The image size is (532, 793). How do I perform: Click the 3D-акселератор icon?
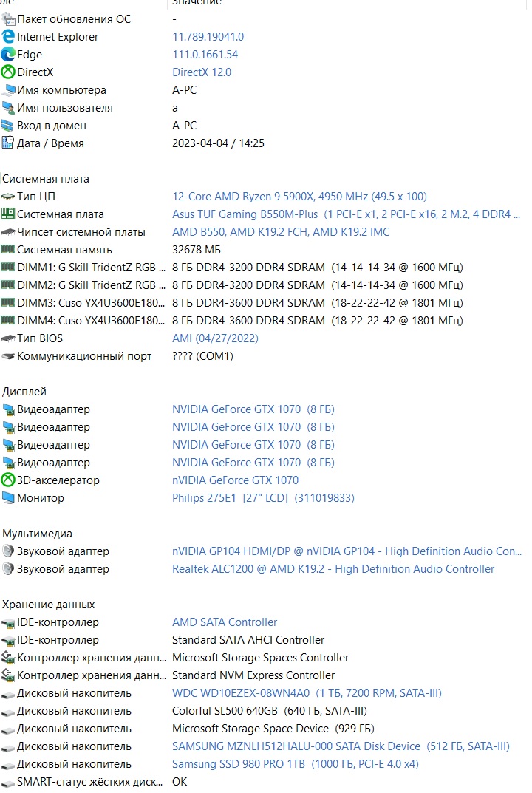coord(8,480)
